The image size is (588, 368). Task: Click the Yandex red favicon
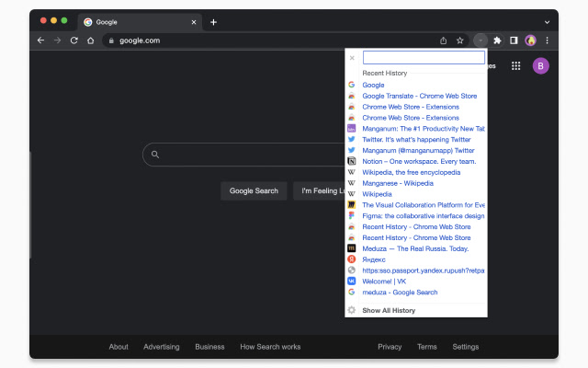(351, 259)
